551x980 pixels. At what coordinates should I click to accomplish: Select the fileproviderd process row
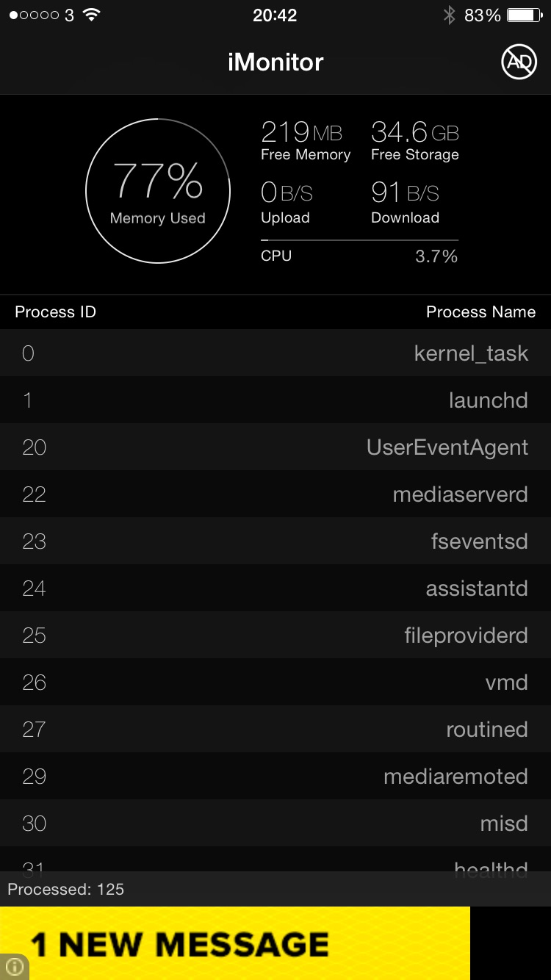[x=275, y=635]
